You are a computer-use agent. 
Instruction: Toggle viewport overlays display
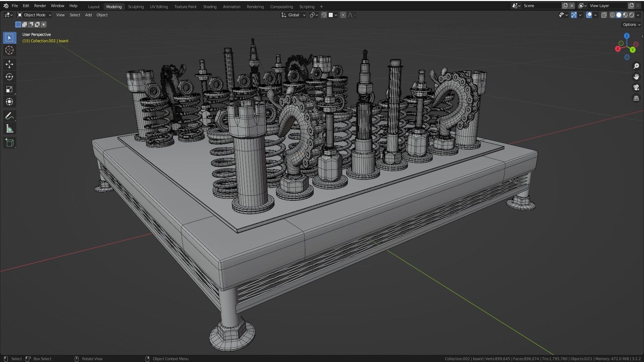click(x=589, y=15)
